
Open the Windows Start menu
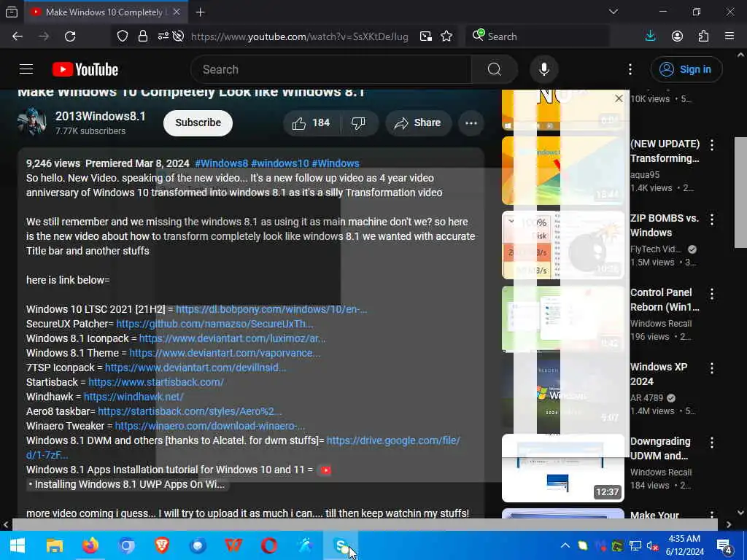[18, 545]
